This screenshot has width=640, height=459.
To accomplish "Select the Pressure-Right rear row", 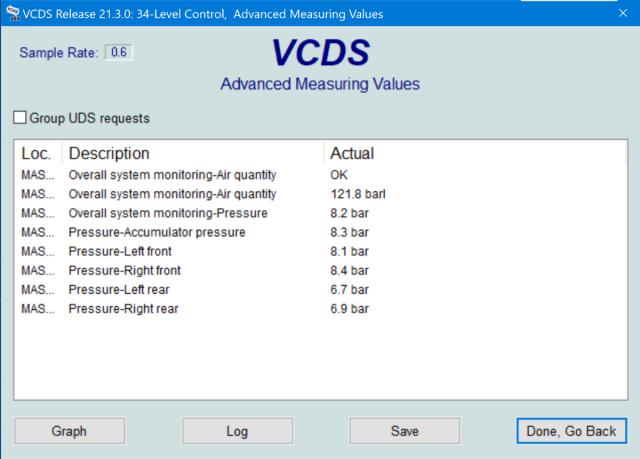I will [320, 309].
